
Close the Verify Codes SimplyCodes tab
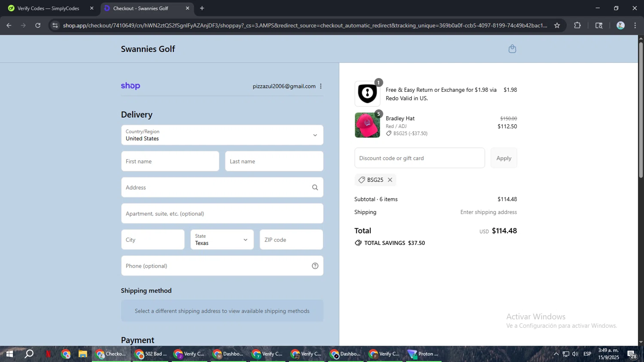click(x=91, y=8)
